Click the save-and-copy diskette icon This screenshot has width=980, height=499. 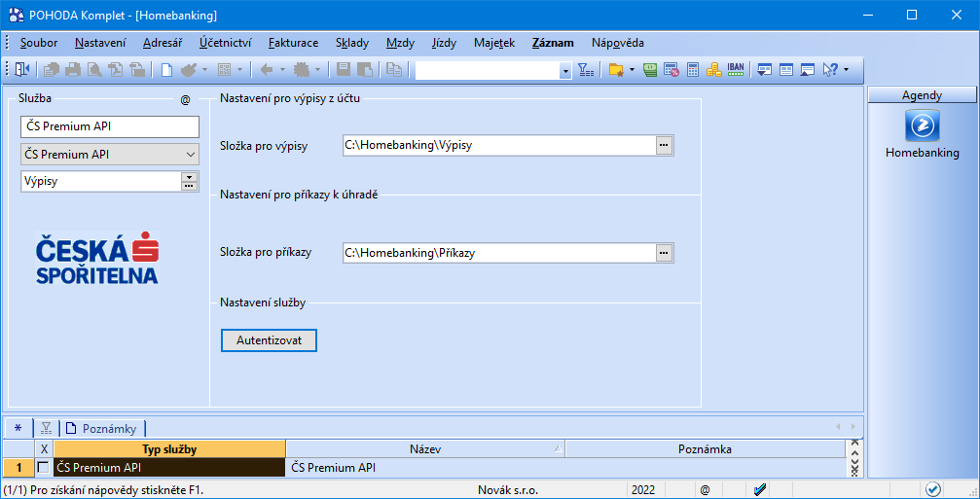click(364, 70)
